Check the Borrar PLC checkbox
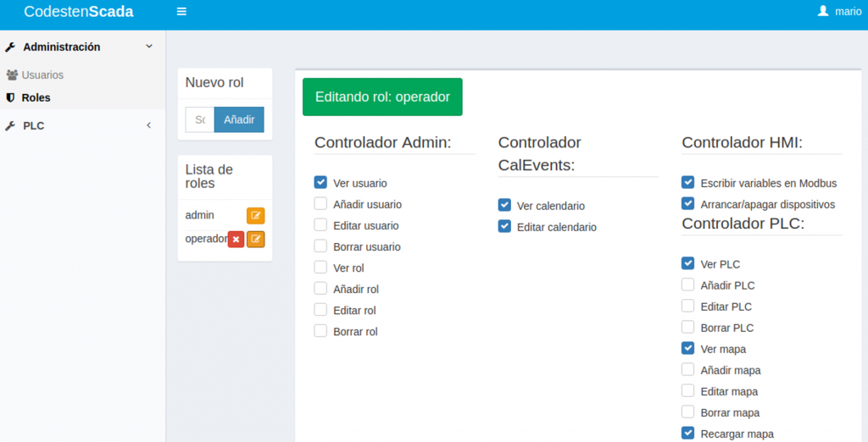 pos(687,327)
